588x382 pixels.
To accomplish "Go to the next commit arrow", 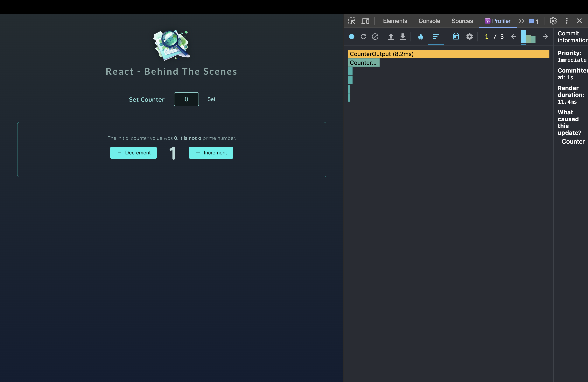I will (545, 37).
